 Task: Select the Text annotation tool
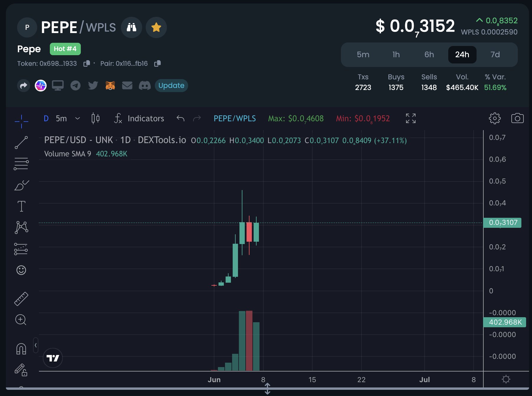tap(21, 206)
